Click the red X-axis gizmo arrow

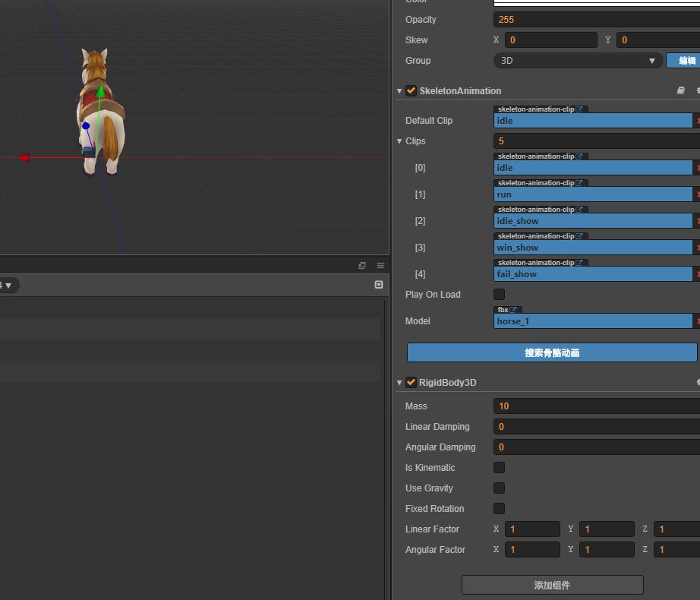(24, 157)
